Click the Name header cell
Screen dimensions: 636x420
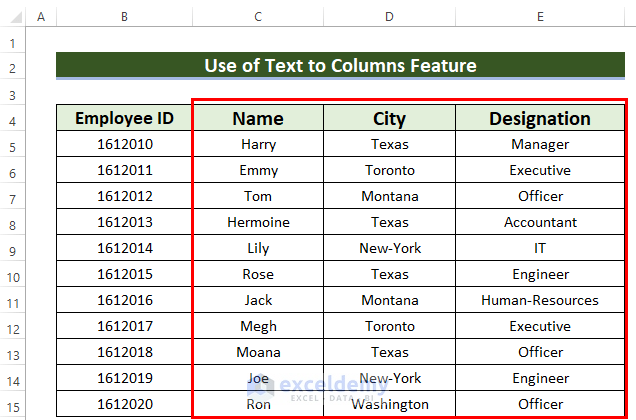258,118
